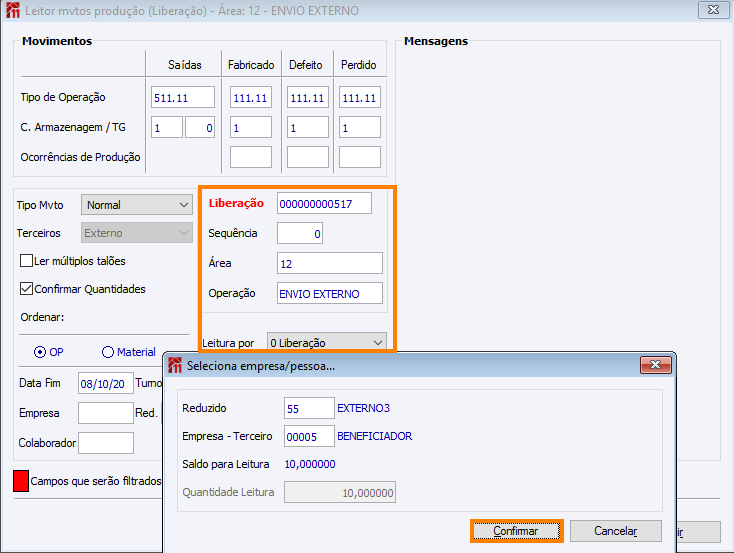Click the Mensagens panel heading
Screen dimensions: 734x553
tap(436, 41)
